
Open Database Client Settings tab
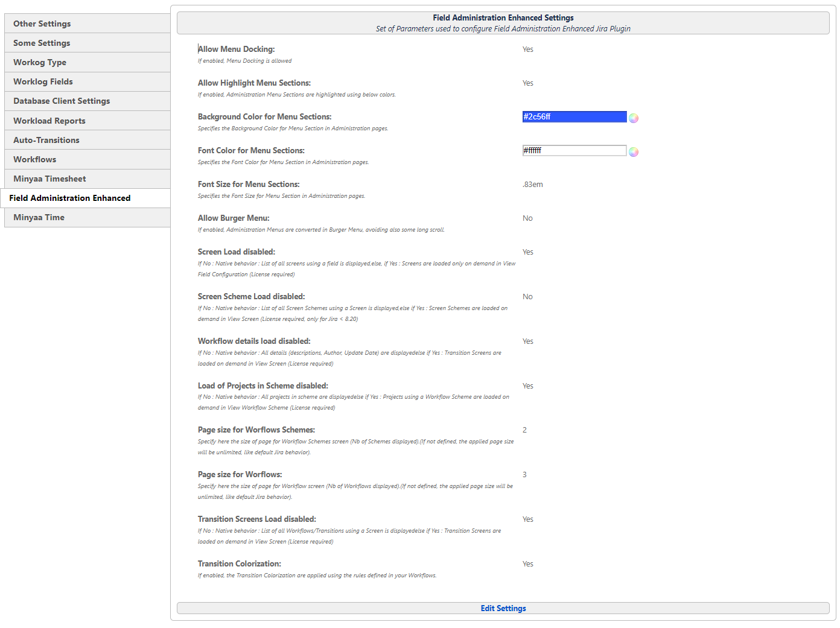tap(62, 101)
